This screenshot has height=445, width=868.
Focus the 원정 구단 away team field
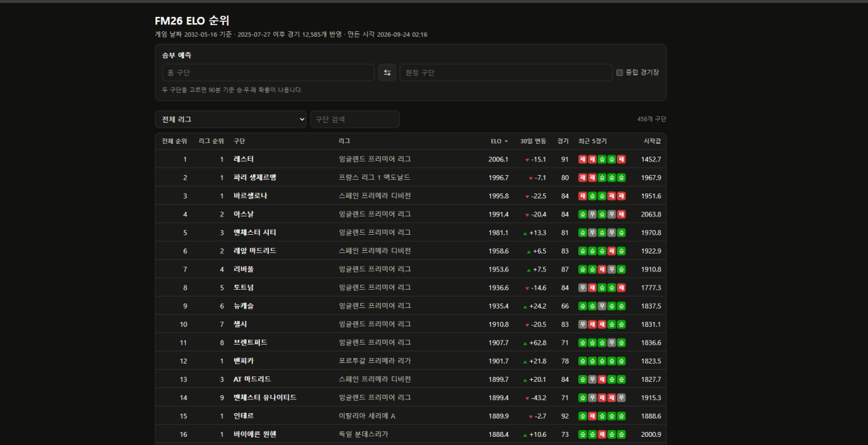pyautogui.click(x=506, y=73)
